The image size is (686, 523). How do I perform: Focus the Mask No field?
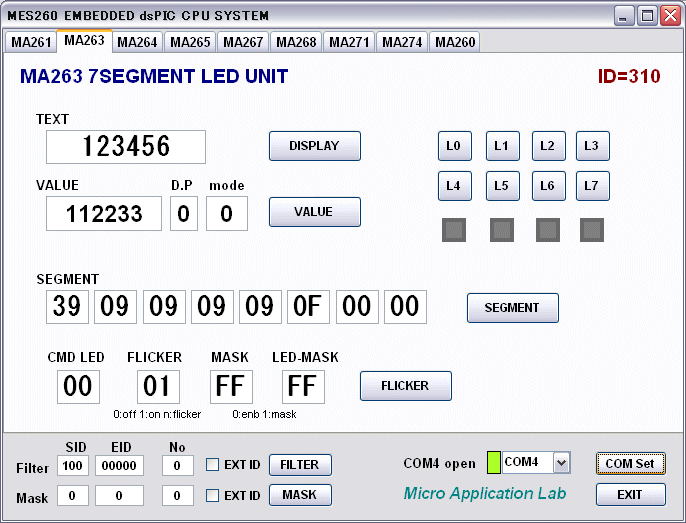pos(178,496)
